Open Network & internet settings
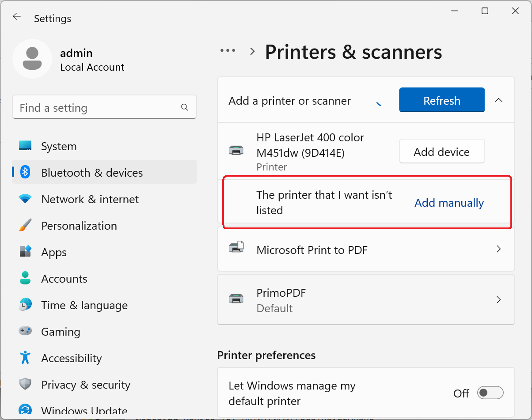532x420 pixels. point(104,199)
